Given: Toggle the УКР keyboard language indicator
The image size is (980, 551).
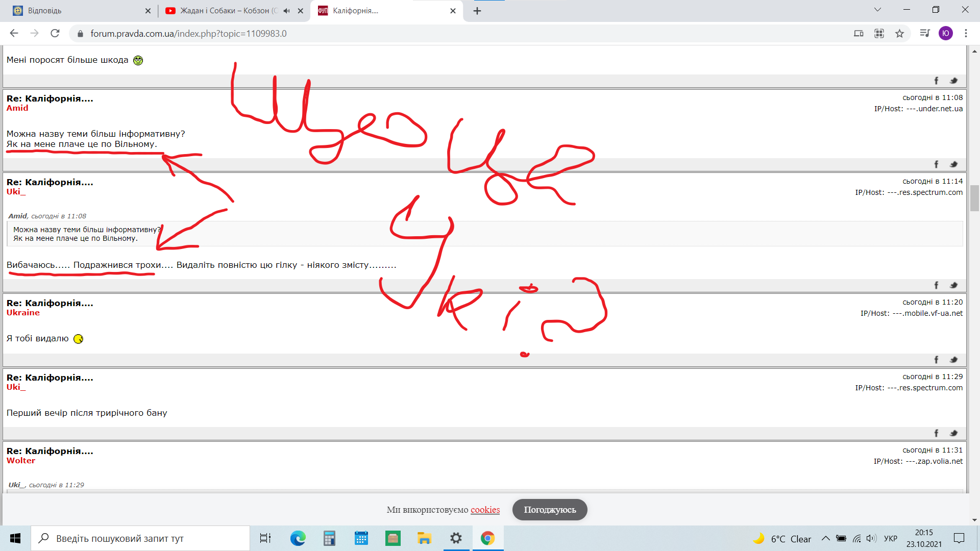Looking at the screenshot, I should point(890,538).
